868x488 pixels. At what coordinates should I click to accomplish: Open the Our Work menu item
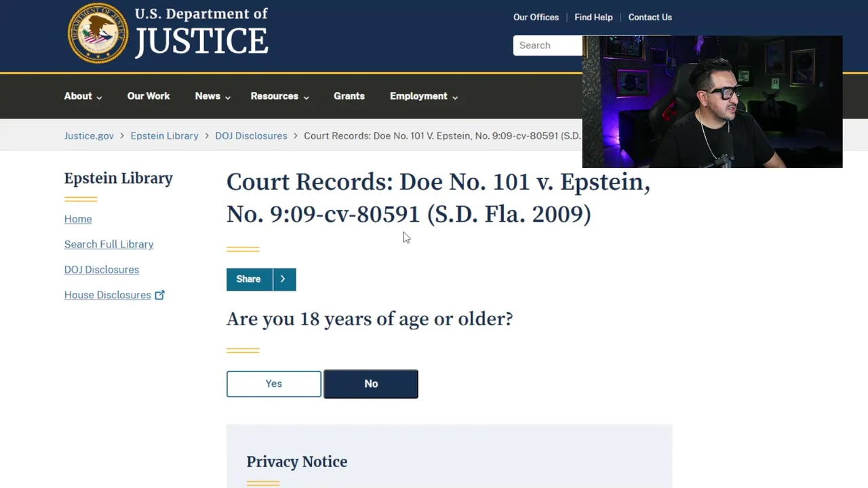149,96
